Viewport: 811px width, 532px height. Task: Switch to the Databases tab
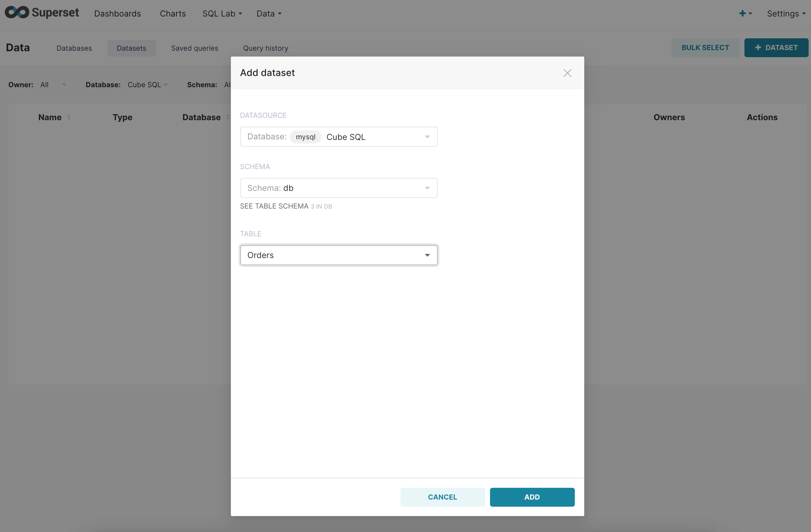click(74, 48)
